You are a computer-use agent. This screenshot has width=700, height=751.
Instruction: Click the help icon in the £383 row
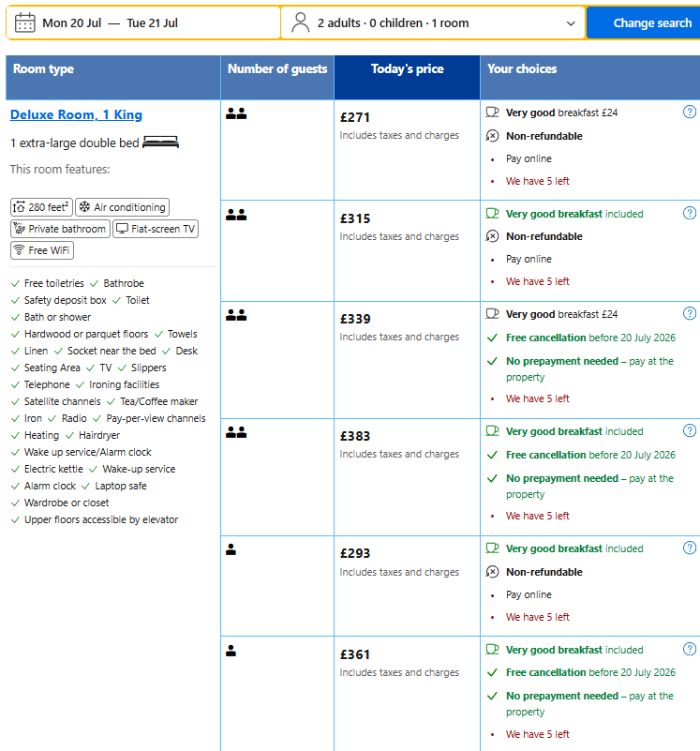point(690,431)
